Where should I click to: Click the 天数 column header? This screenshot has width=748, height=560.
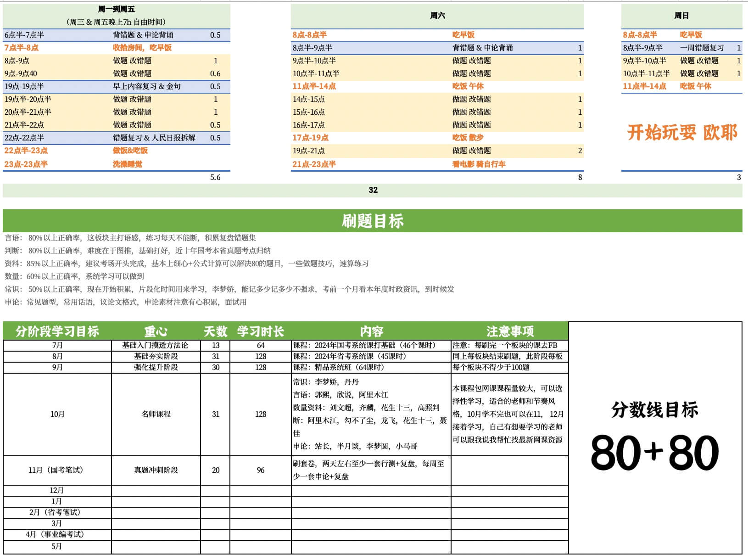pyautogui.click(x=216, y=331)
